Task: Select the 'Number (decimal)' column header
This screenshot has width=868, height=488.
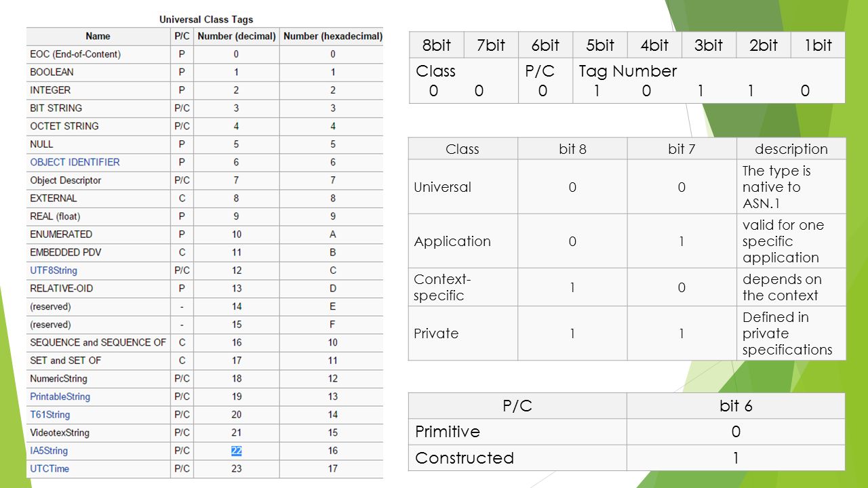Action: pyautogui.click(x=237, y=36)
